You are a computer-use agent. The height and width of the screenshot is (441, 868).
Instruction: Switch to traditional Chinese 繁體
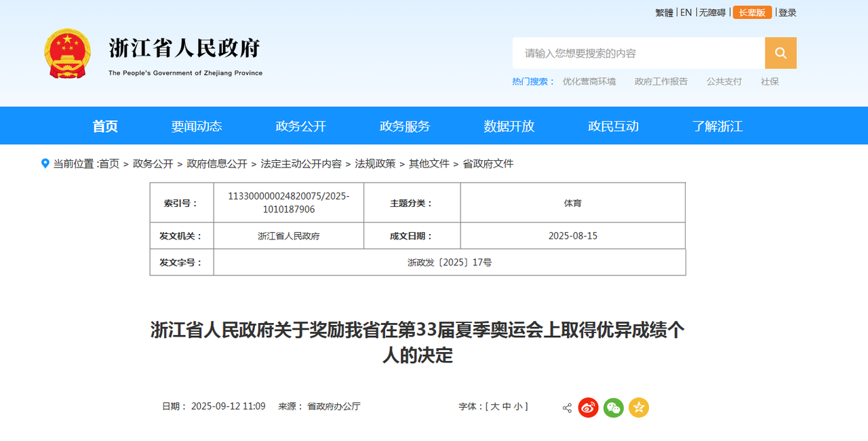coord(665,12)
